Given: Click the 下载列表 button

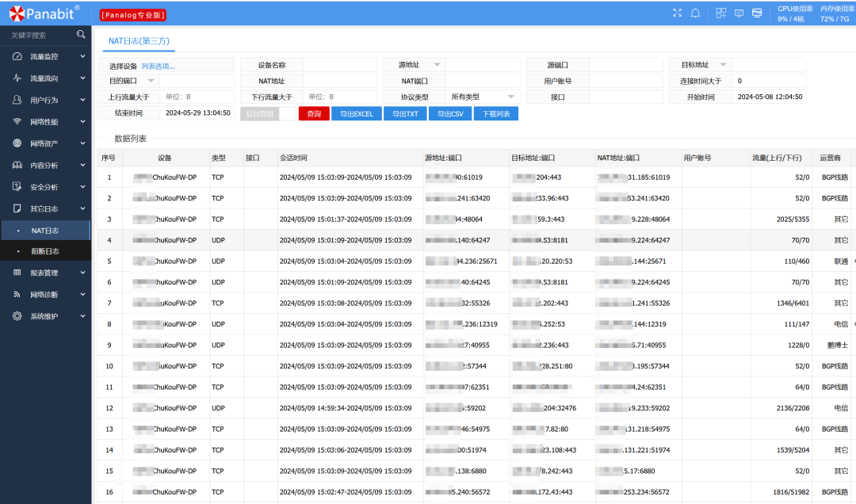Looking at the screenshot, I should coord(496,113).
